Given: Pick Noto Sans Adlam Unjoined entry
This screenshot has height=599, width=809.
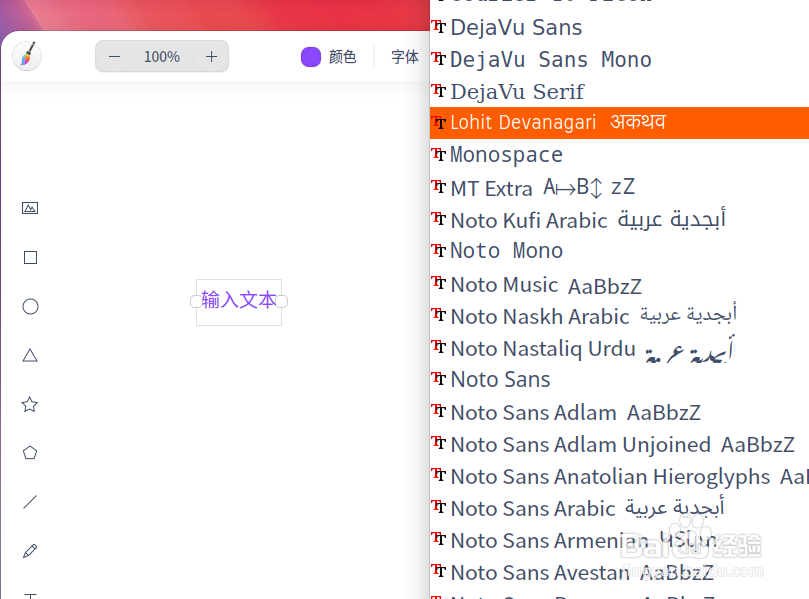Looking at the screenshot, I should [x=619, y=445].
